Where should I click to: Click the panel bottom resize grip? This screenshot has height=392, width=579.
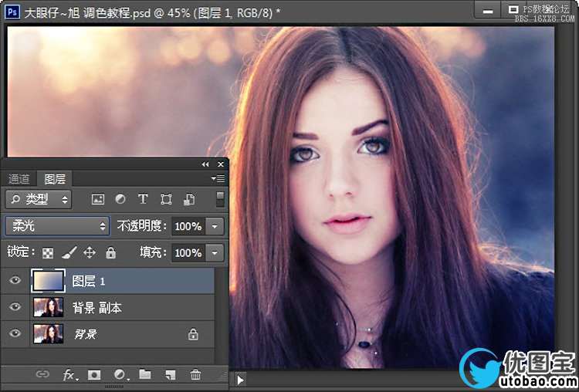click(114, 387)
